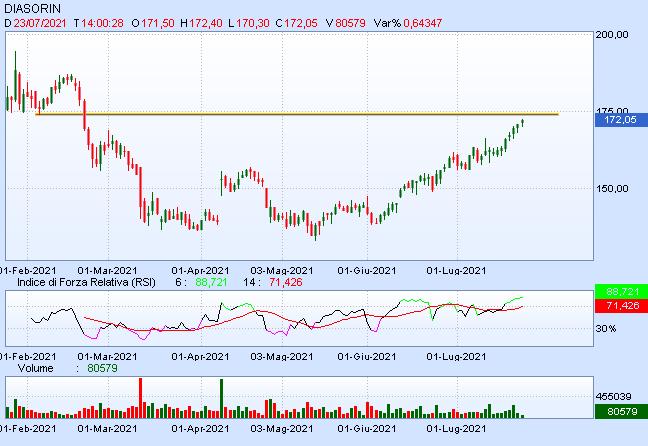Click 03-Mag-2021 on volume panel axis

(x=282, y=429)
